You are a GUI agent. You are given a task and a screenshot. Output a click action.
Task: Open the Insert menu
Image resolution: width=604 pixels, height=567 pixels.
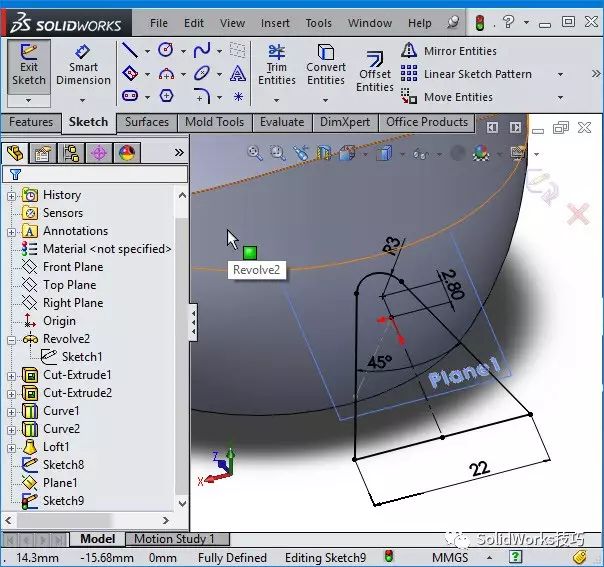pos(275,23)
